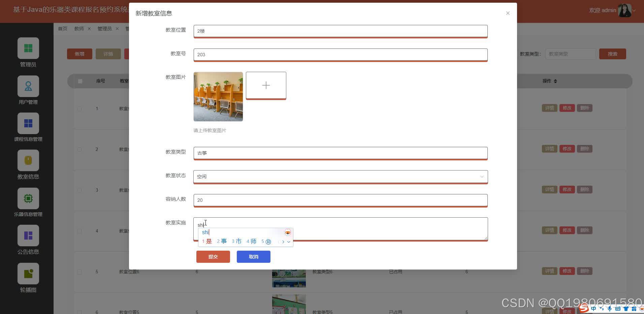Check the checkbox for row 4
This screenshot has height=314, width=644.
pyautogui.click(x=79, y=231)
